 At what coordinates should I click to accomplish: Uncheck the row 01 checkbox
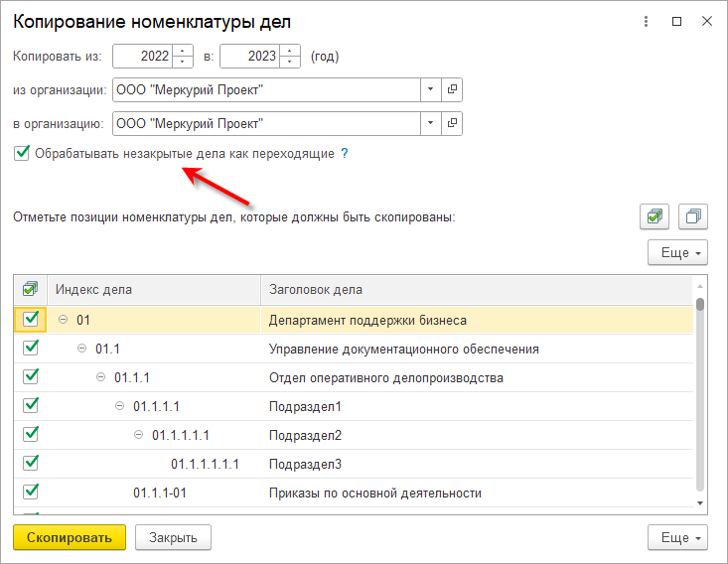pyautogui.click(x=31, y=320)
